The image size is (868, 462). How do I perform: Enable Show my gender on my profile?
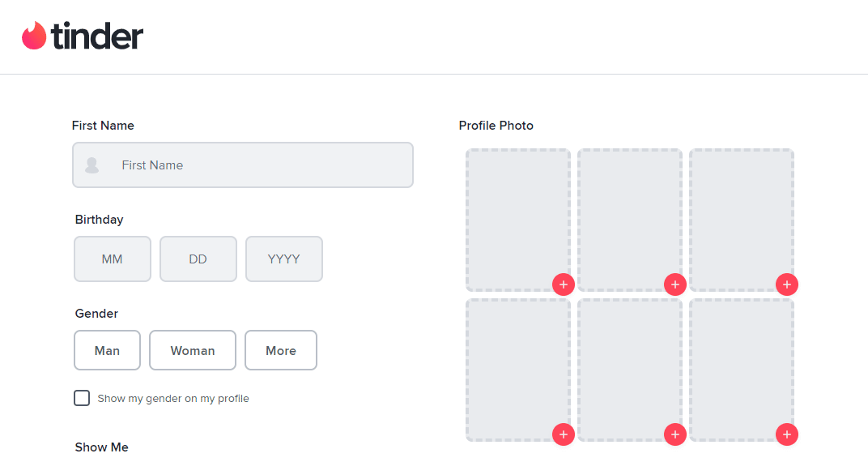(82, 398)
